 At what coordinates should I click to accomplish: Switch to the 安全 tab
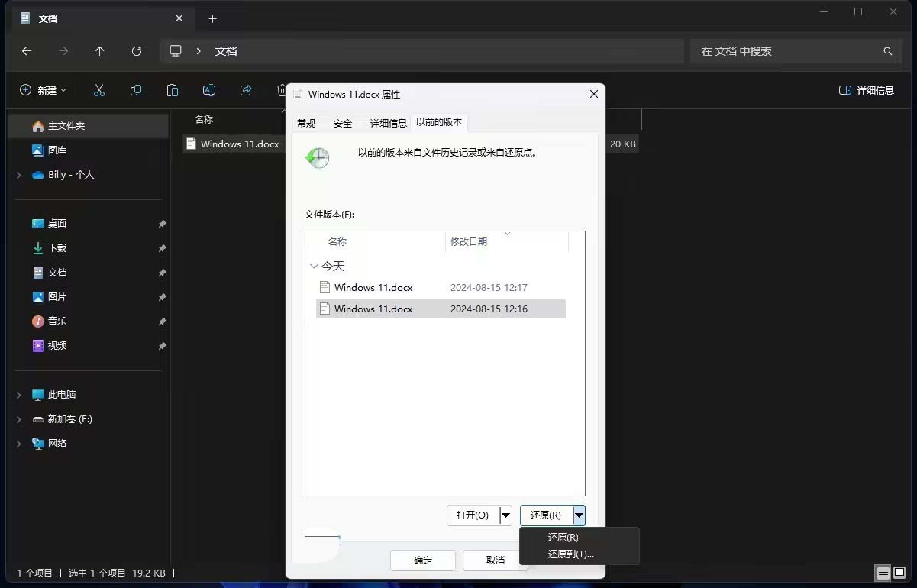coord(343,123)
